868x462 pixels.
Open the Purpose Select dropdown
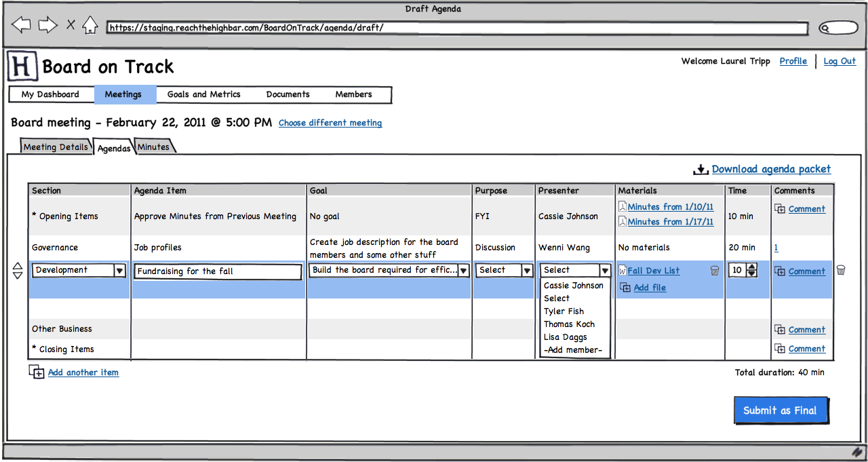point(505,270)
